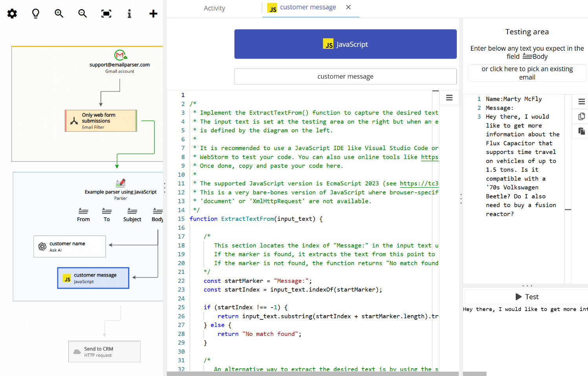588x376 pixels.
Task: Run the Test button
Action: (x=527, y=297)
